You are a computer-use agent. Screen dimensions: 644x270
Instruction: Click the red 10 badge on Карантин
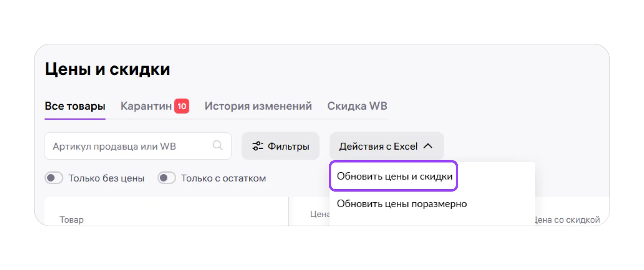click(182, 106)
